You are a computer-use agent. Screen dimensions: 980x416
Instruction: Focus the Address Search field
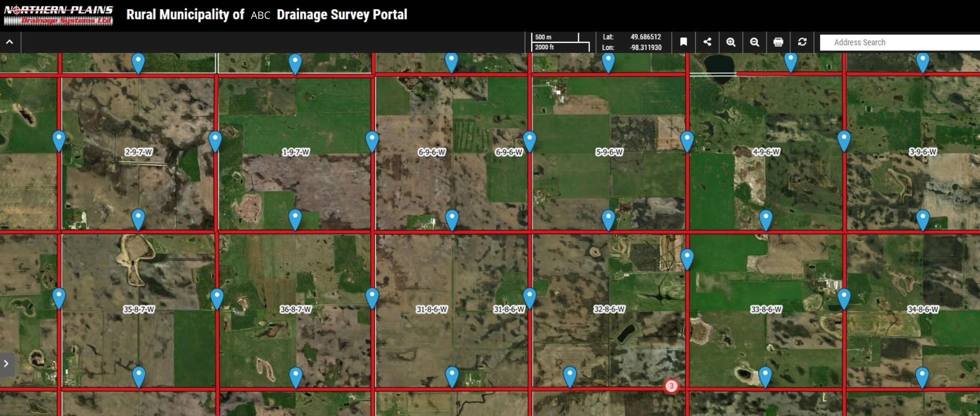coord(899,42)
